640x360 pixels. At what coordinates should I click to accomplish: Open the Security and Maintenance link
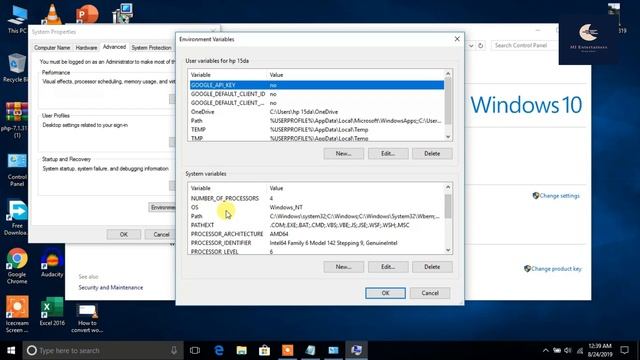point(111,287)
